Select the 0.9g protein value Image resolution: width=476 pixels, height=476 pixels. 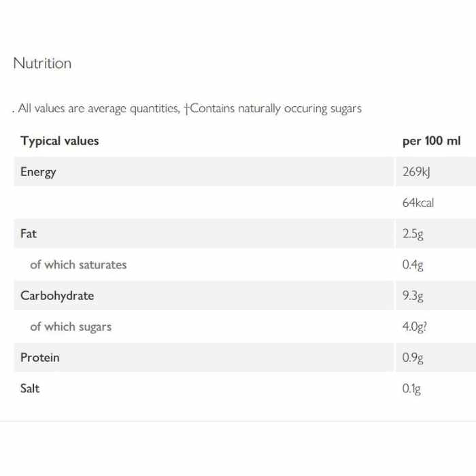pyautogui.click(x=413, y=358)
